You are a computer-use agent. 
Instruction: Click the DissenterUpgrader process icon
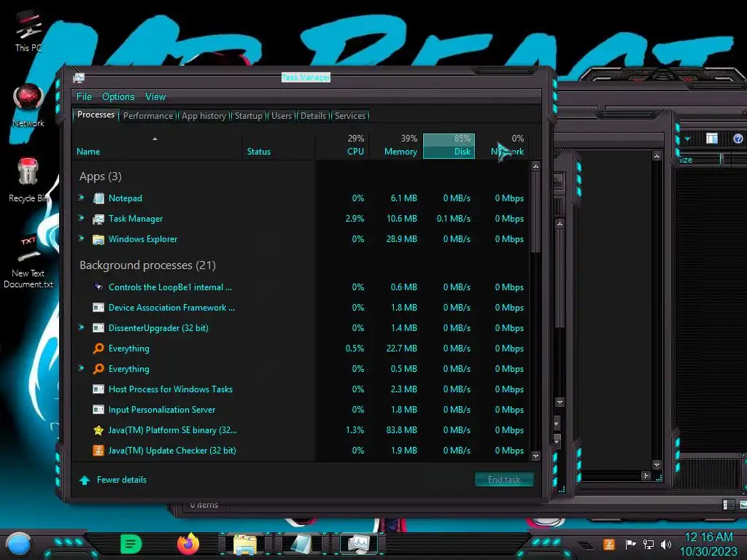[98, 328]
